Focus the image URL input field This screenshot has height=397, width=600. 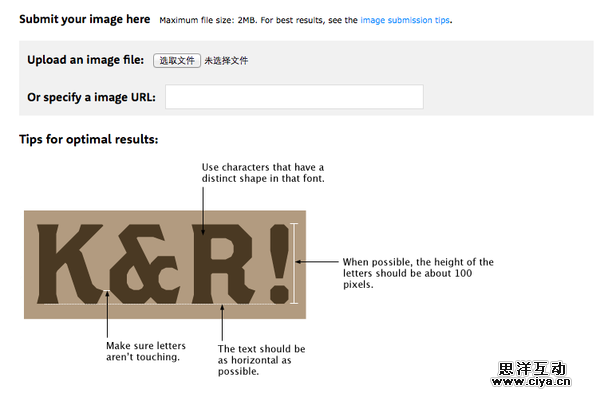[294, 97]
